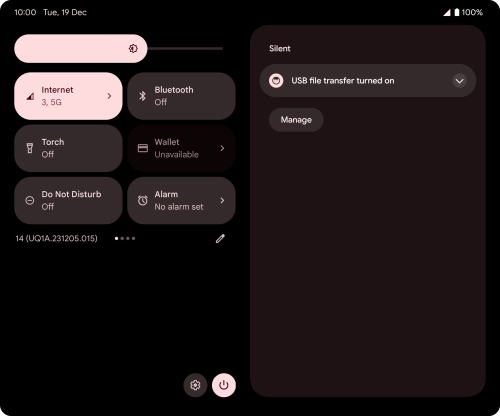Image resolution: width=500 pixels, height=416 pixels.
Task: Tap the build number 14 (UQ1A.231205.015)
Action: coord(56,238)
